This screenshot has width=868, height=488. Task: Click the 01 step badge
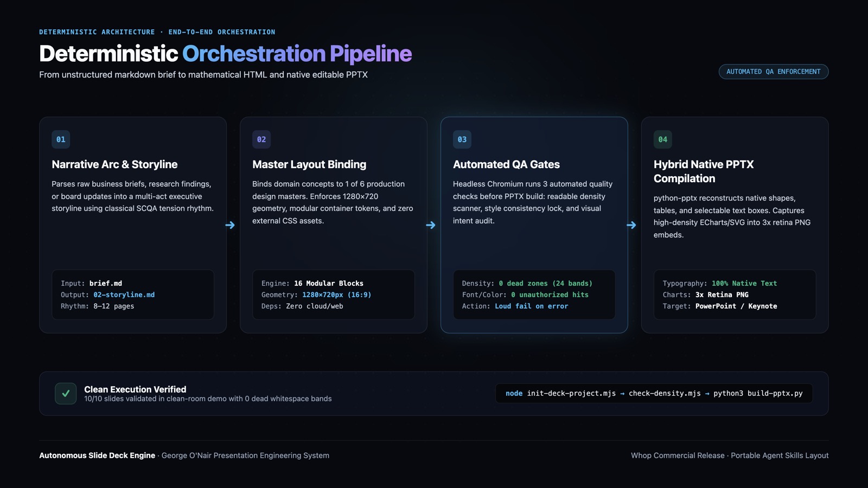coord(61,139)
